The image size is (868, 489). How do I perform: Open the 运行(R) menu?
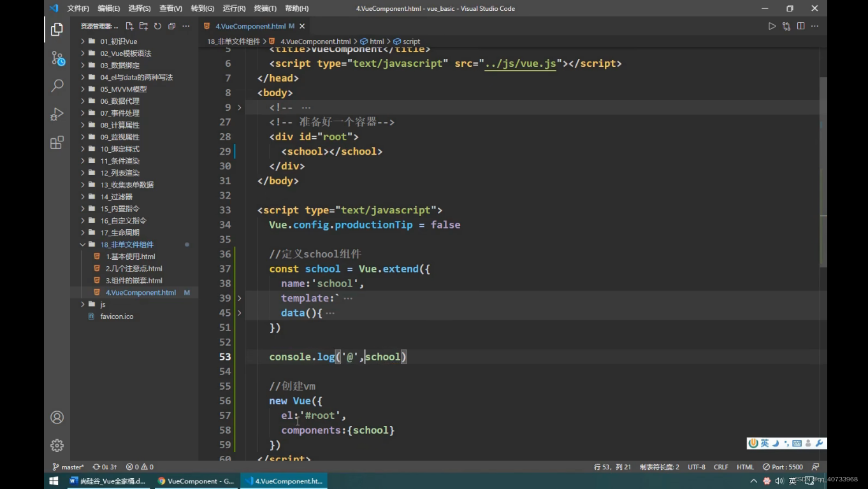pos(234,8)
